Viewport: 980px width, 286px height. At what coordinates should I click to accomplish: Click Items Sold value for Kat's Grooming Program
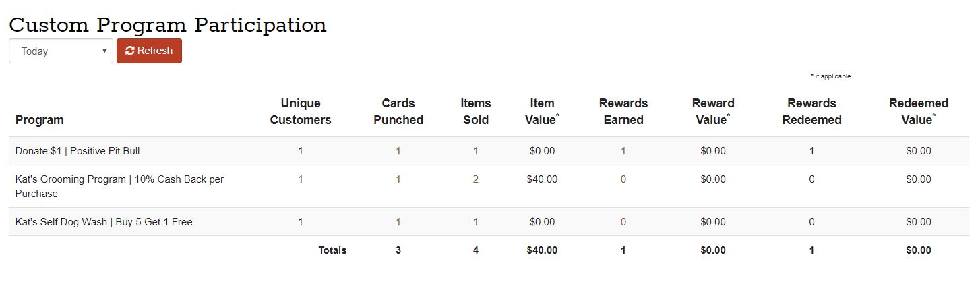(476, 179)
